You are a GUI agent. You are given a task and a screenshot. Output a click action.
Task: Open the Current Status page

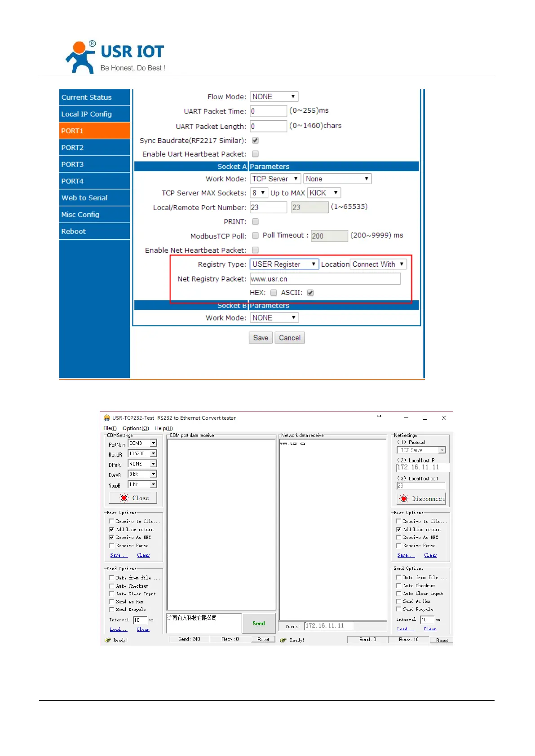(94, 97)
